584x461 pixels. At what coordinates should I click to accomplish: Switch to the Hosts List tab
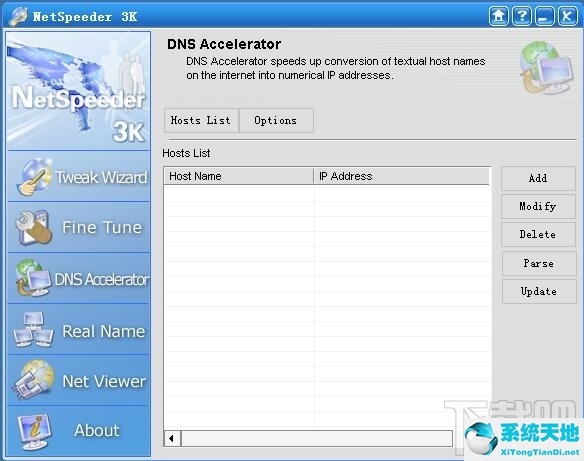tap(201, 120)
